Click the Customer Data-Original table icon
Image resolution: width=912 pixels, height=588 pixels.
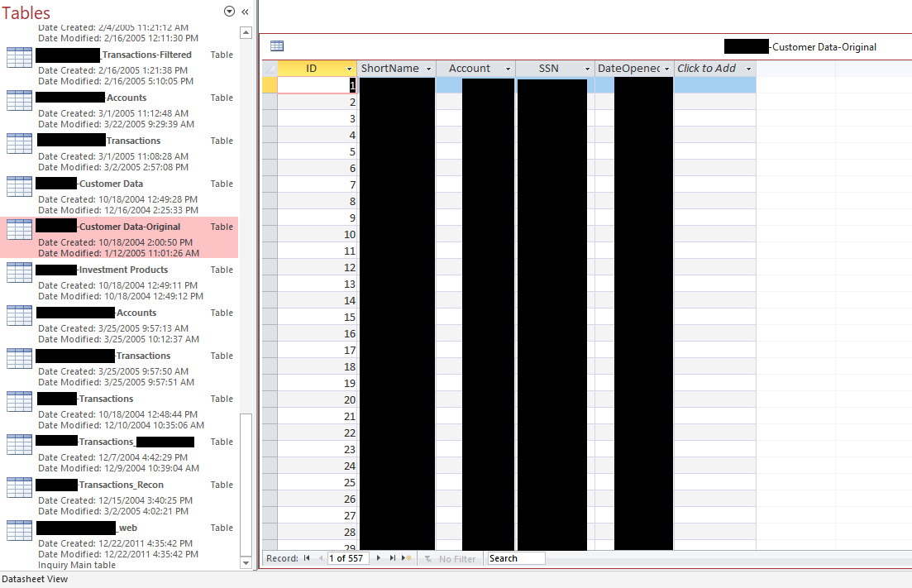coord(19,230)
